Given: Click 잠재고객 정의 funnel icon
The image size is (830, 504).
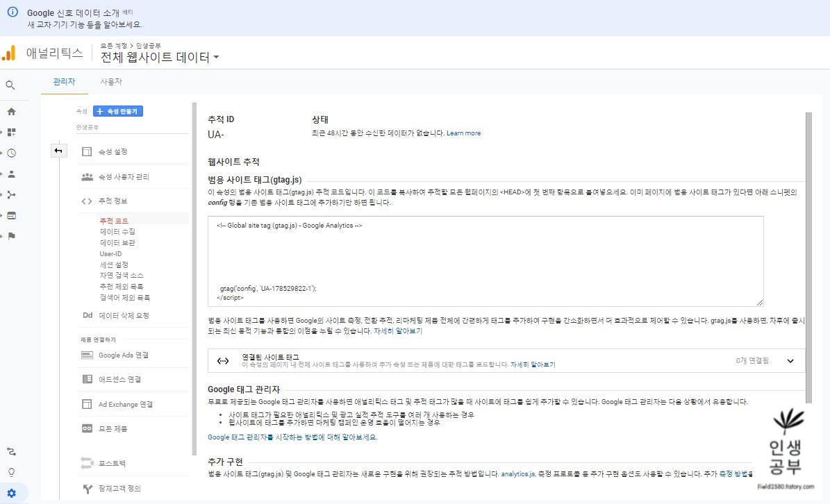Looking at the screenshot, I should [88, 489].
